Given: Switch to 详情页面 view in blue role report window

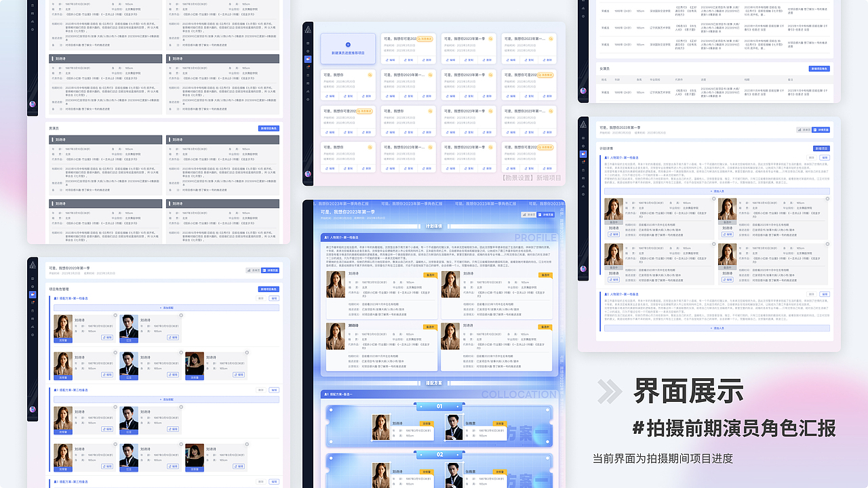Looking at the screenshot, I should coord(545,214).
